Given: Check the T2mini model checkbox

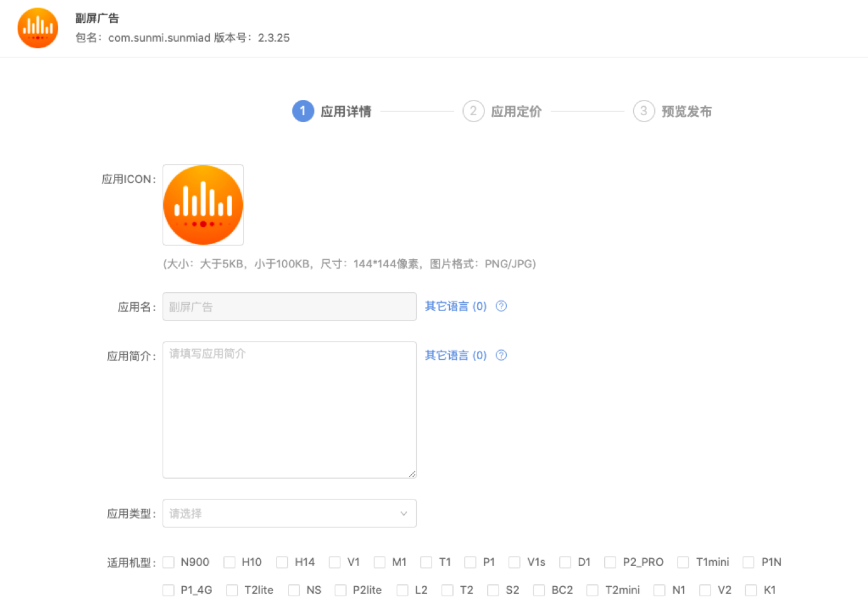Looking at the screenshot, I should point(593,590).
